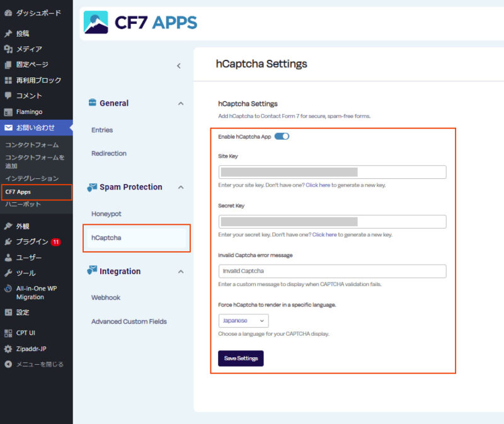
Task: Open the Webhook integration page
Action: click(106, 297)
